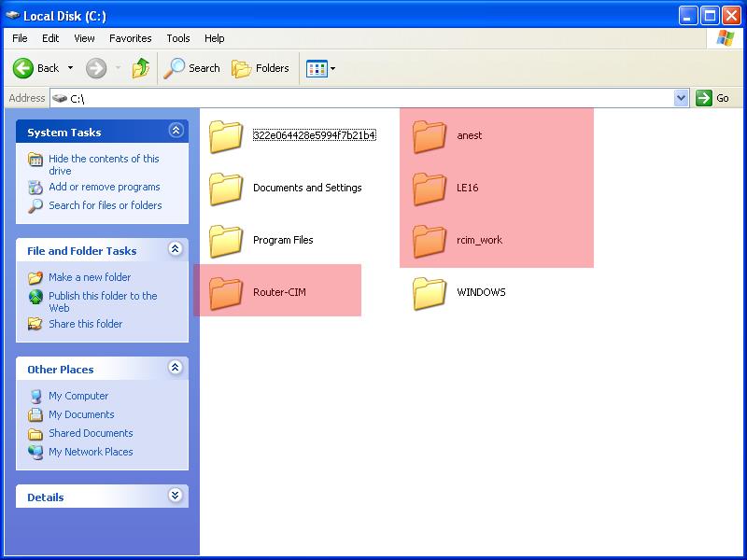The height and width of the screenshot is (560, 747).
Task: Minimize the Local Disk (C:) window
Action: tap(687, 16)
